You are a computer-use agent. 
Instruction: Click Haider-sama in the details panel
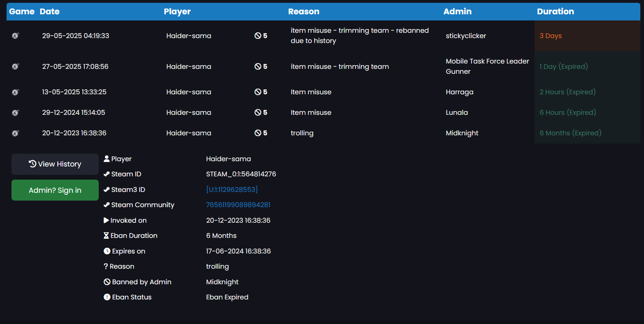228,159
